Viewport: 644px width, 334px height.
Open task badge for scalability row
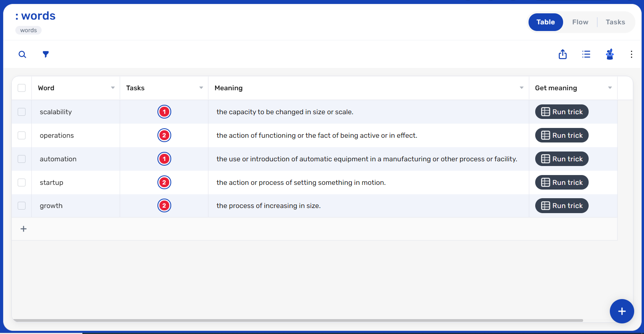(164, 112)
